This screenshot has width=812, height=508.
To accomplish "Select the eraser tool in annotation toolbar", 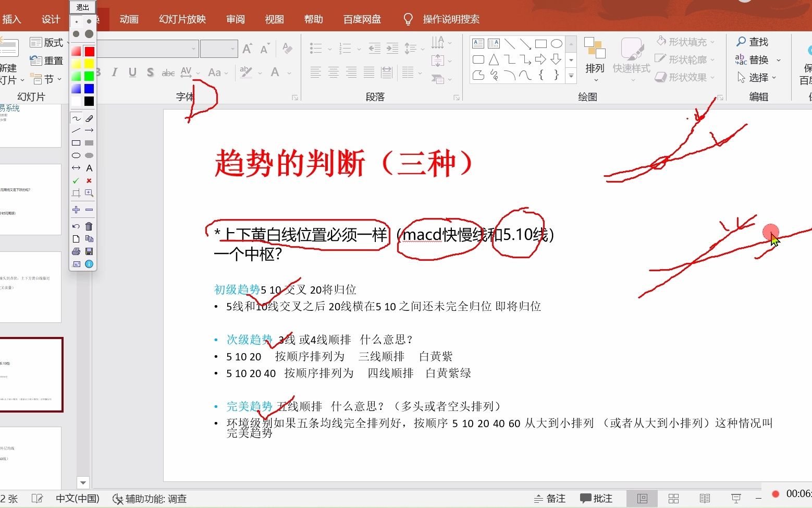I will tap(89, 118).
